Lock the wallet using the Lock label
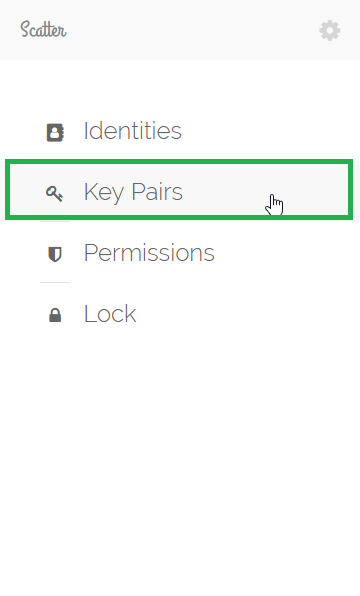Screen dimensions: 360x596 (x=110, y=314)
